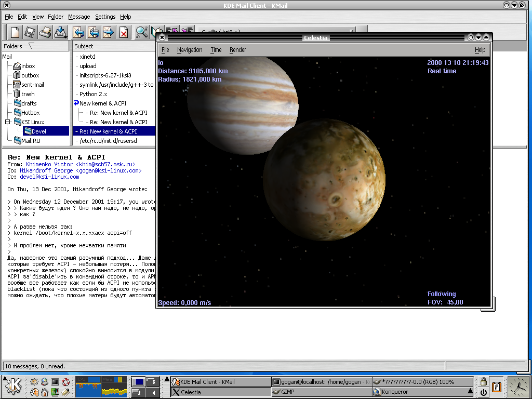Click the Print toolbar icon in KMail
The width and height of the screenshot is (532, 399).
45,32
